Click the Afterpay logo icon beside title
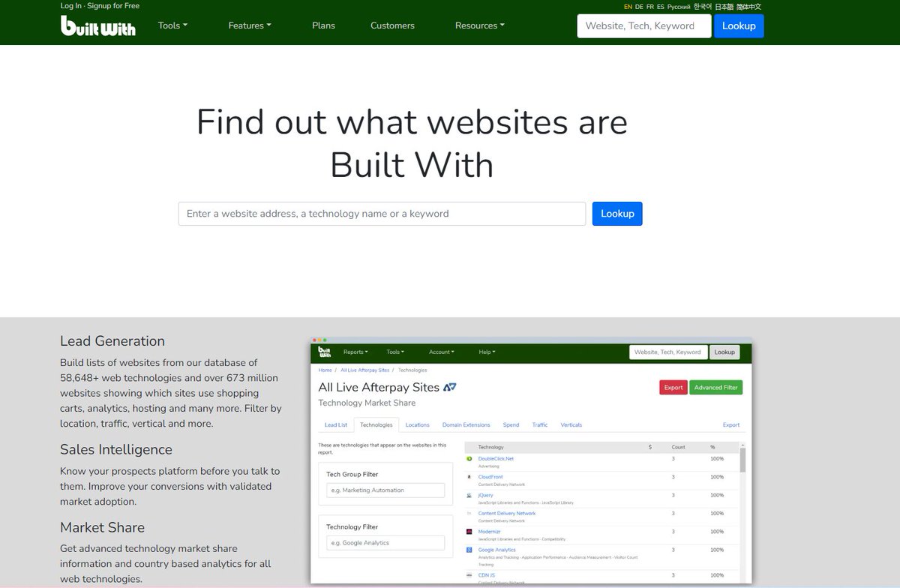Screen dimensions: 900x588 [450, 388]
